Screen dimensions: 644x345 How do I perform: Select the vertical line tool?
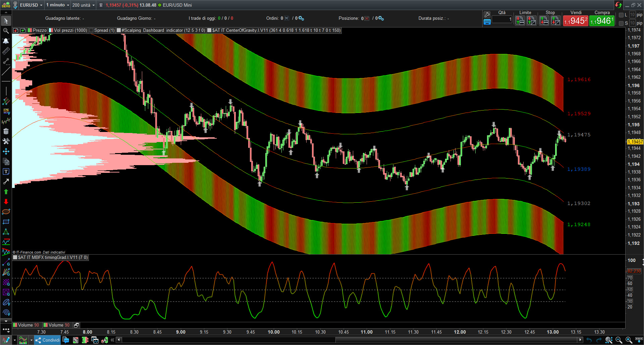(x=6, y=91)
